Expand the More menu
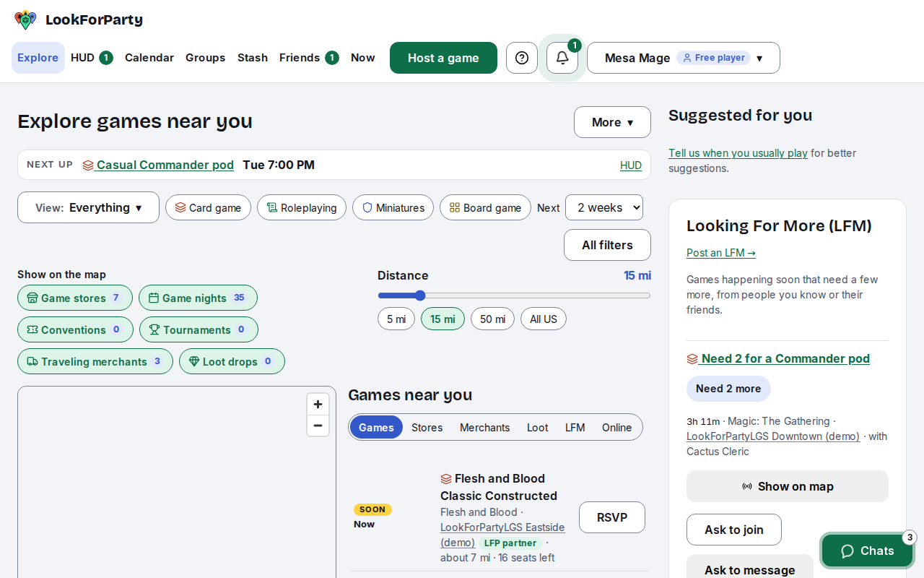This screenshot has height=578, width=924. (612, 122)
